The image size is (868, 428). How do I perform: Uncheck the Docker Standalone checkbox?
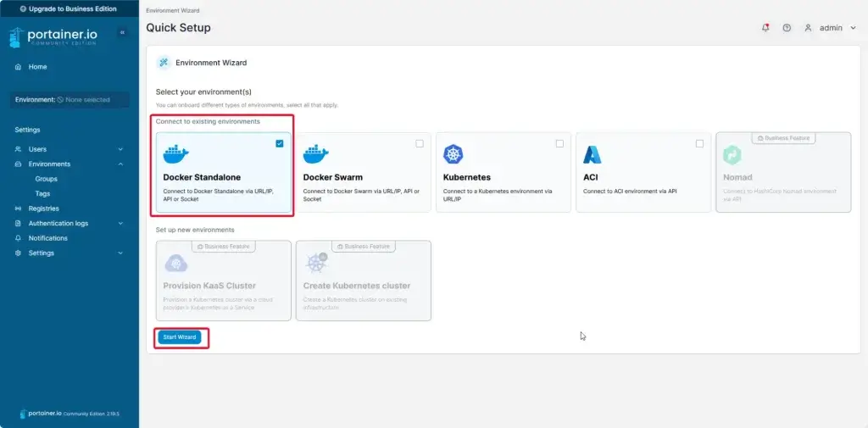coord(280,143)
